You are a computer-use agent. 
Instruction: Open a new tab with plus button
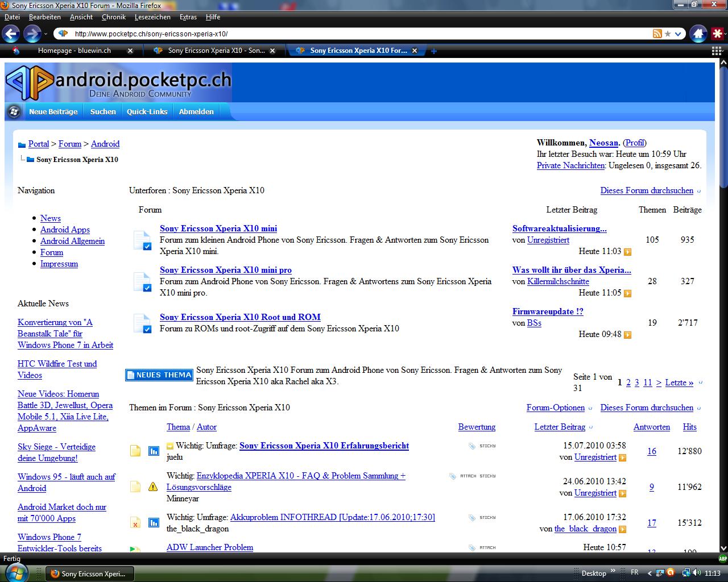point(434,51)
